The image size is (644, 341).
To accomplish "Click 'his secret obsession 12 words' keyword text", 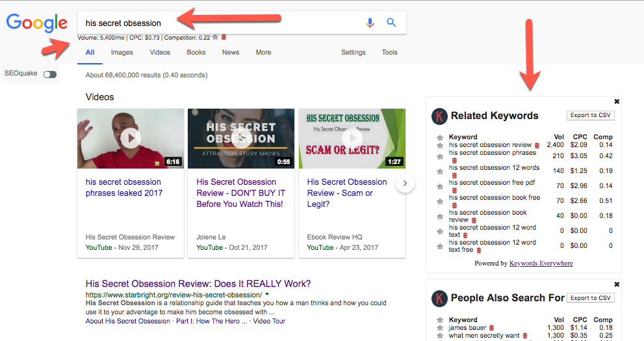I will 494,167.
